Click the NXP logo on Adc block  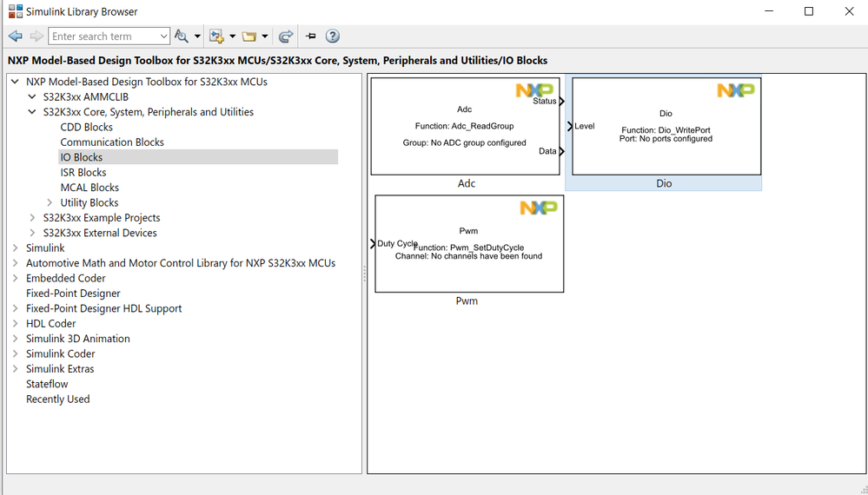534,90
